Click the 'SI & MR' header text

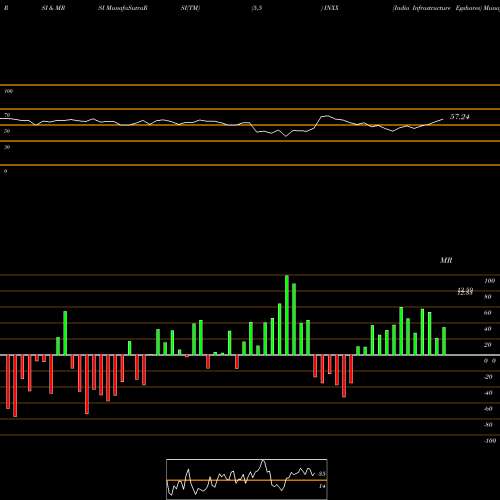pyautogui.click(x=53, y=8)
